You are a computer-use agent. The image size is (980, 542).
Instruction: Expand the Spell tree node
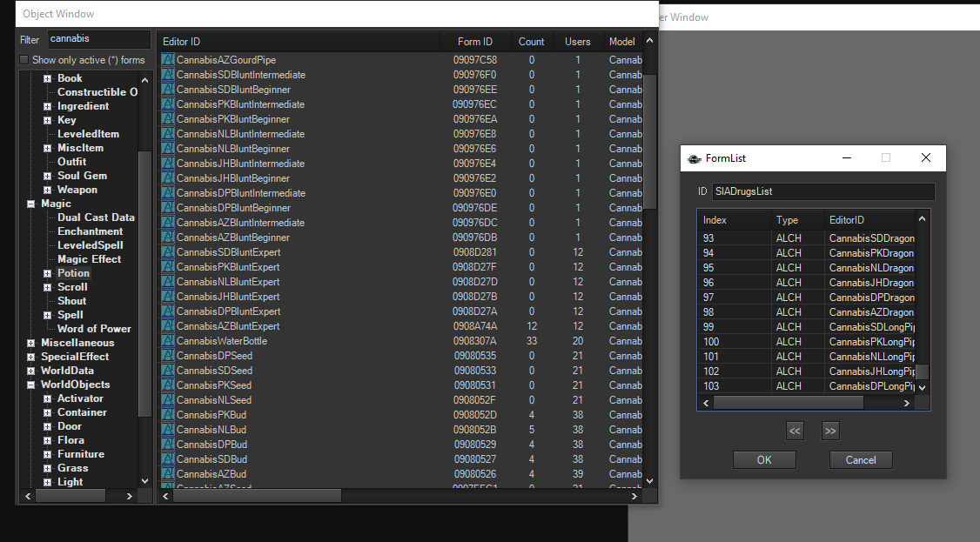47,315
